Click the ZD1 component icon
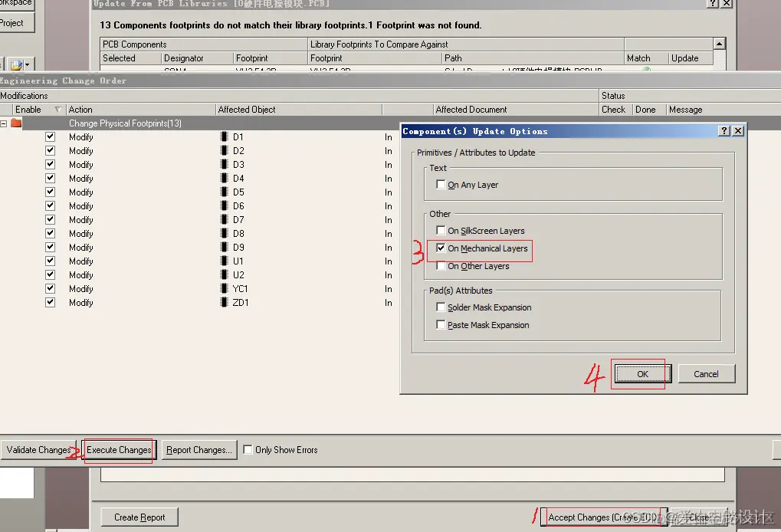 [224, 302]
